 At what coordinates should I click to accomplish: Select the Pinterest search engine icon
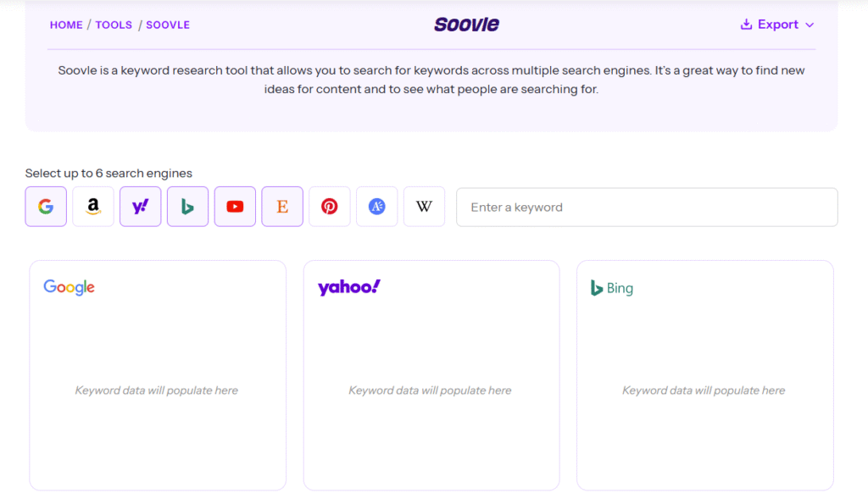[x=330, y=207]
